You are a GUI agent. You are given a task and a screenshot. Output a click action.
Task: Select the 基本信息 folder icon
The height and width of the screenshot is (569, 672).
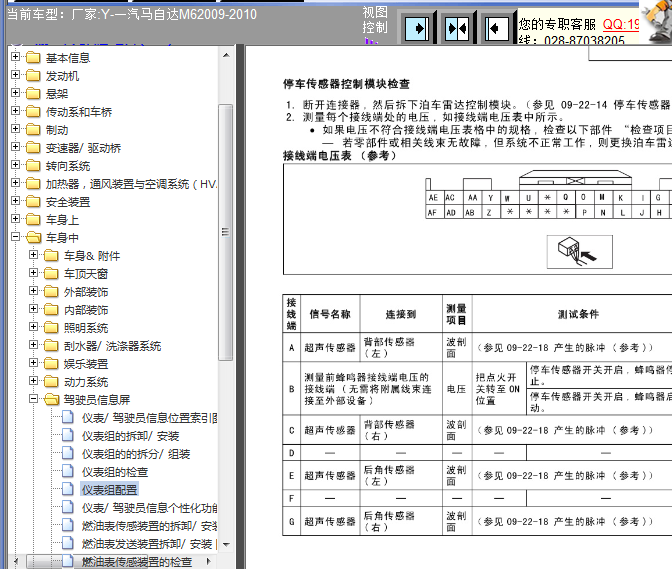[33, 57]
